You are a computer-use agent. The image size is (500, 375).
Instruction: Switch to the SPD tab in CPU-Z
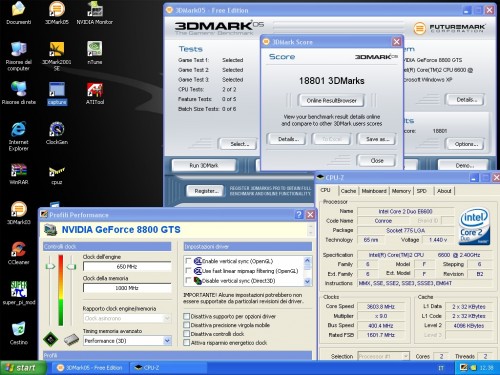(x=422, y=191)
